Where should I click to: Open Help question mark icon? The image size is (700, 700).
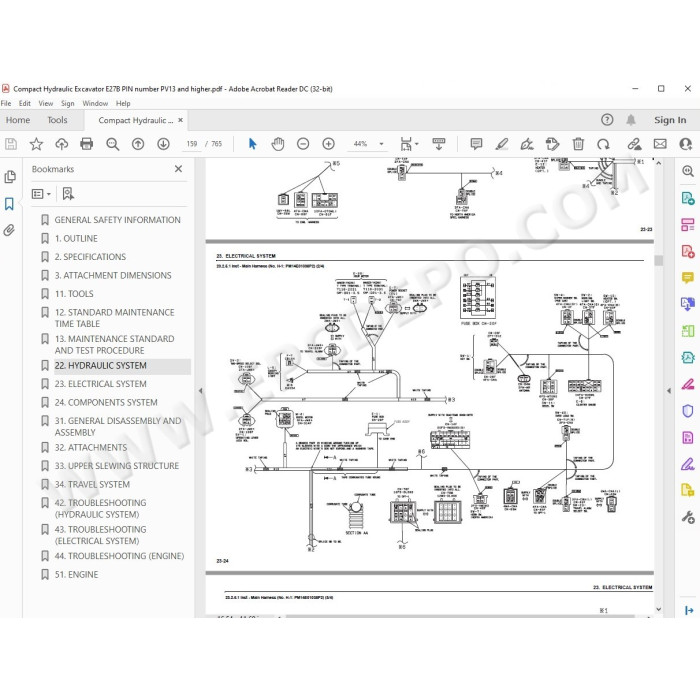pyautogui.click(x=607, y=120)
